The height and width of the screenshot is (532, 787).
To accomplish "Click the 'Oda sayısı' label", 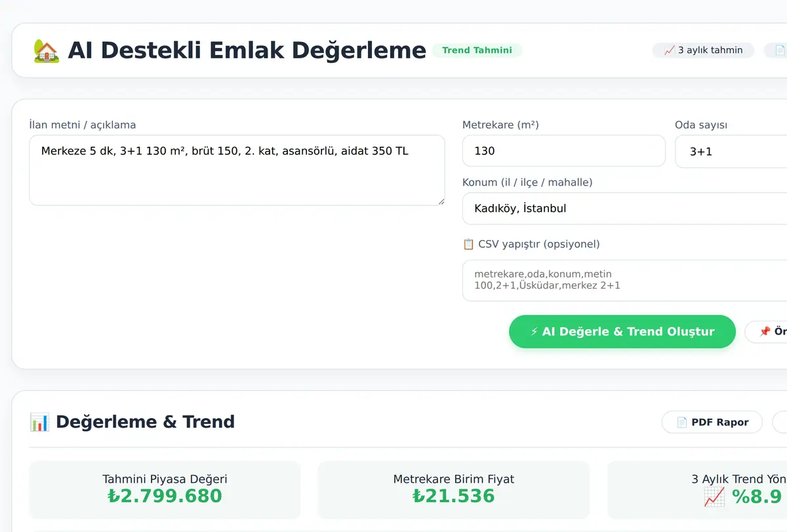I will click(x=701, y=125).
